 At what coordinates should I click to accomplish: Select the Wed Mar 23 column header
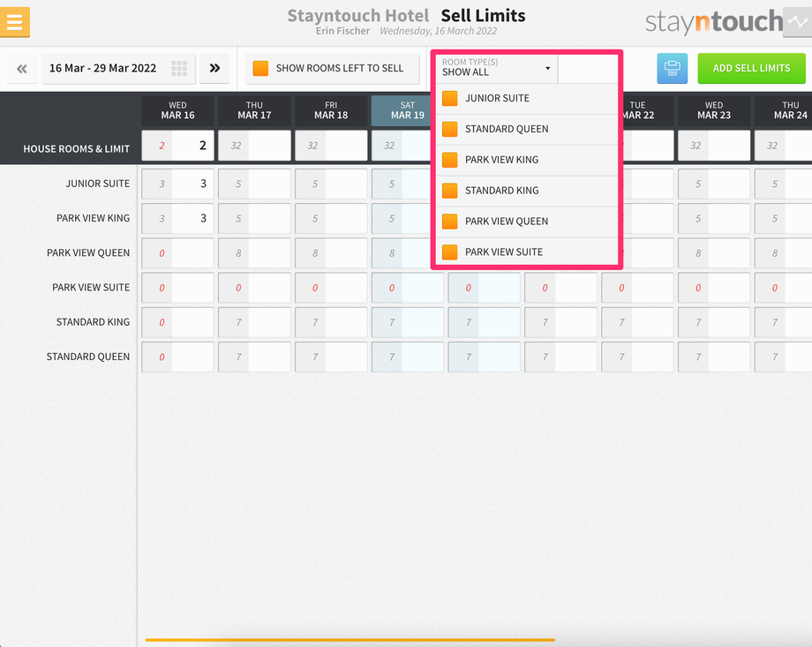tap(714, 110)
